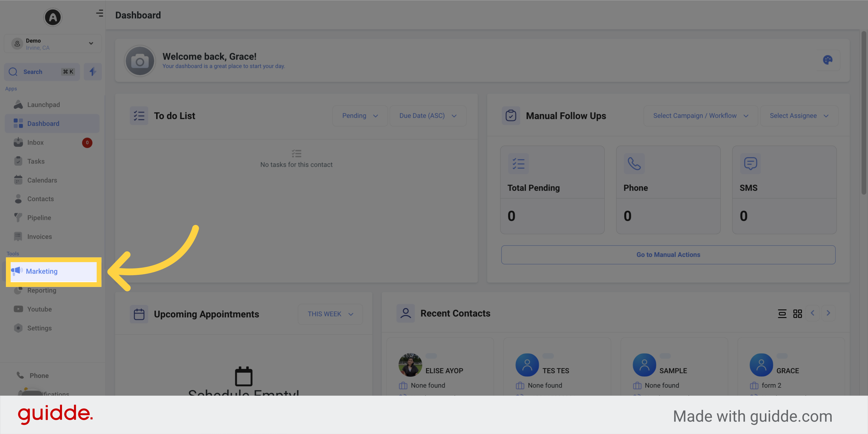Open the Invoices section

(x=39, y=236)
